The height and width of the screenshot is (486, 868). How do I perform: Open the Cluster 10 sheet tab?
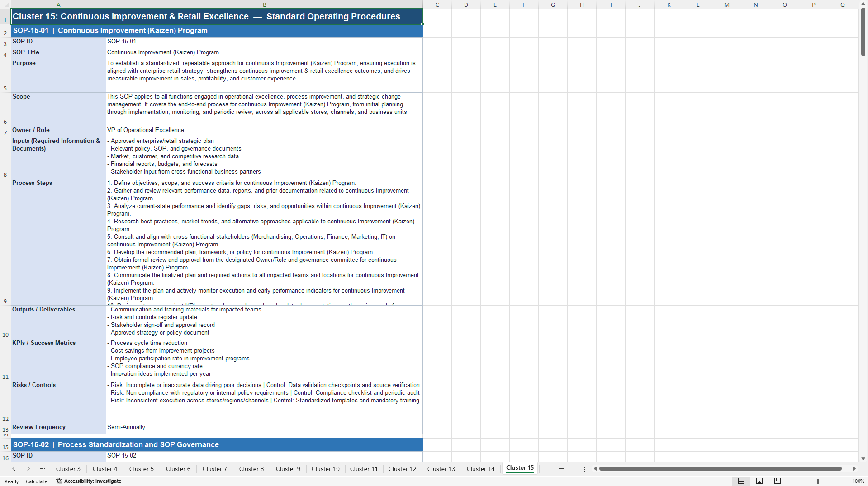click(x=326, y=469)
